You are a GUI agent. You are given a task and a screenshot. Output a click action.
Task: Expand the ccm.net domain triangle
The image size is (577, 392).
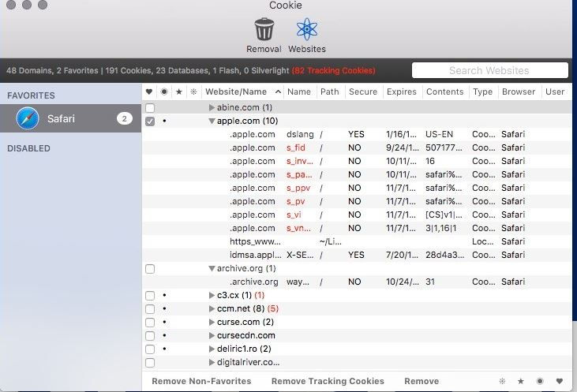(x=212, y=308)
